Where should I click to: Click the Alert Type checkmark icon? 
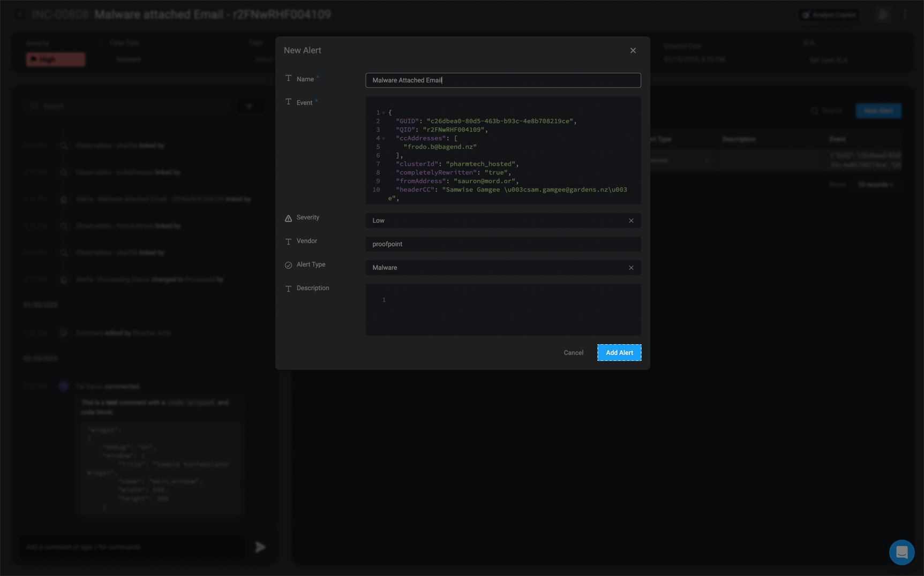click(288, 265)
